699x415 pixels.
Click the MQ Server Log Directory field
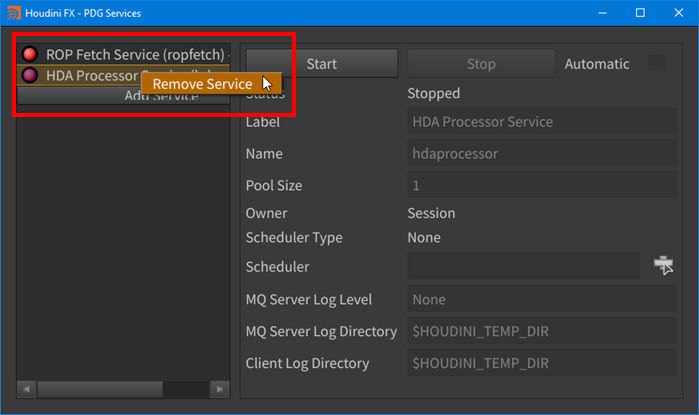tap(543, 331)
